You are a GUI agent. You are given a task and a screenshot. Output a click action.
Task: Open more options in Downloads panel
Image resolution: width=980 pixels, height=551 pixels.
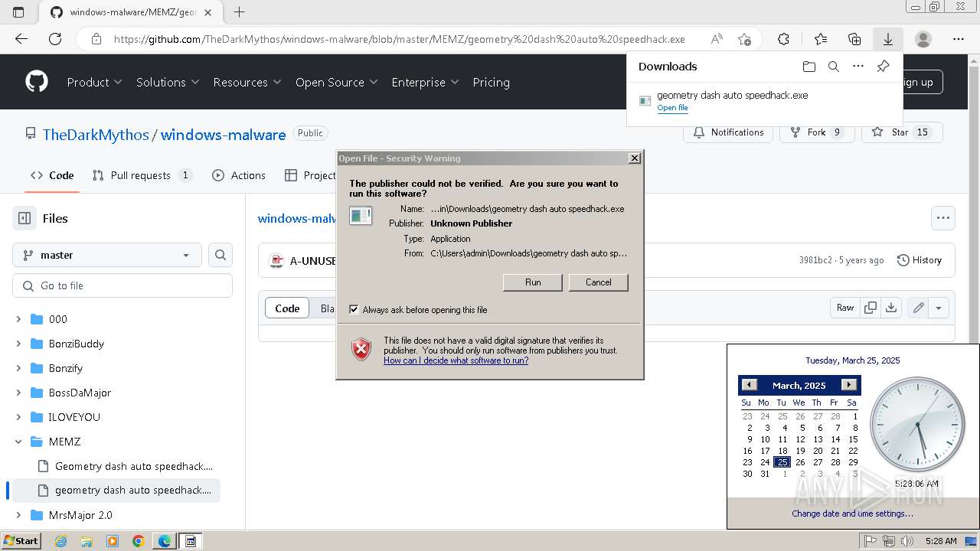point(858,67)
